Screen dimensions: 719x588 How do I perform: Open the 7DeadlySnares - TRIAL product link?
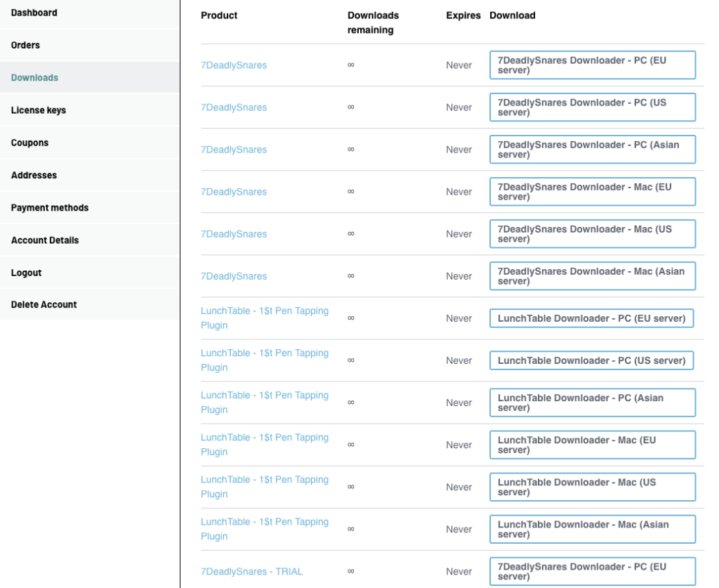pos(251,571)
